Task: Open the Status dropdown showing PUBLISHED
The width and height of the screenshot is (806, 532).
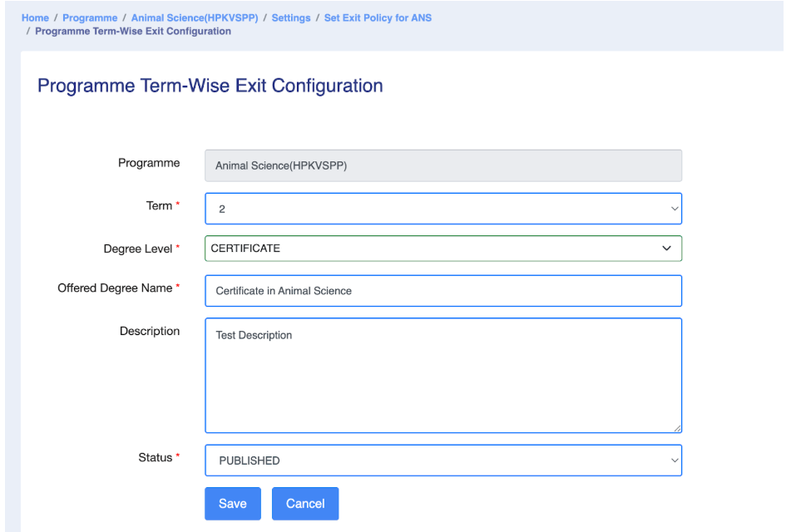Action: [443, 461]
